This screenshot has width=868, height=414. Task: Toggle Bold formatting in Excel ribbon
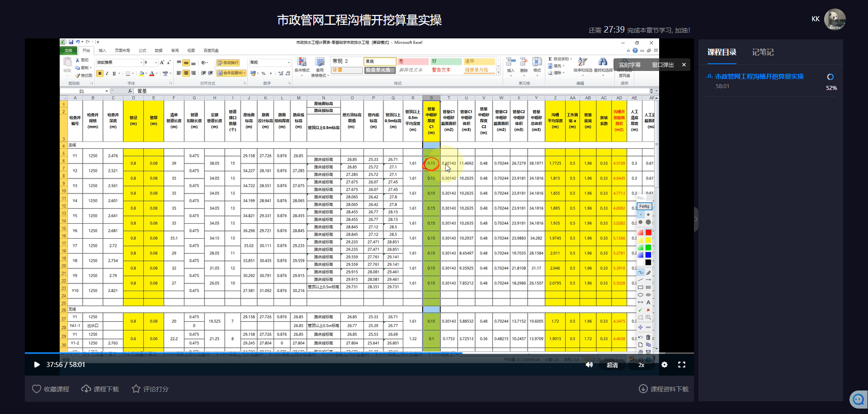click(x=100, y=73)
